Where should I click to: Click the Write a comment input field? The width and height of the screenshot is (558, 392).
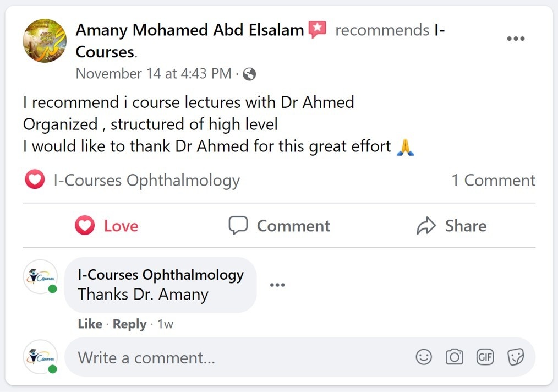tap(300, 357)
